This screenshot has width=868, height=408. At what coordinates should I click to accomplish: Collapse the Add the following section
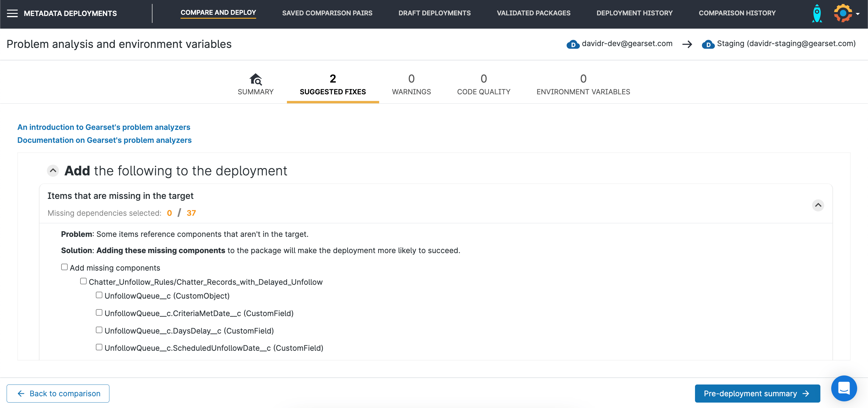52,171
